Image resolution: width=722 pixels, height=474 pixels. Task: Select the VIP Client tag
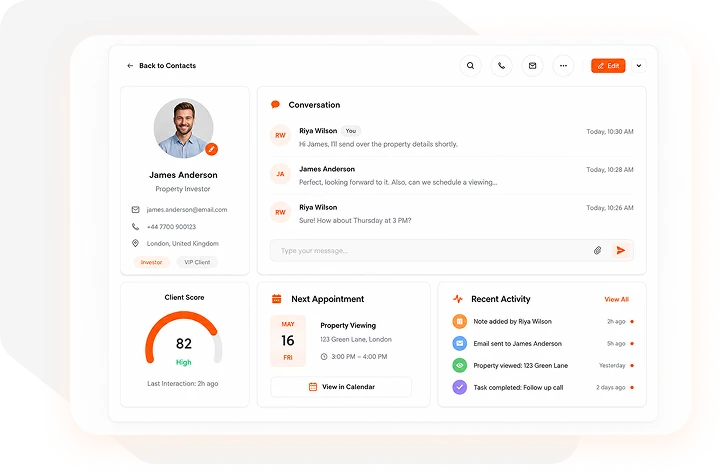click(x=197, y=262)
